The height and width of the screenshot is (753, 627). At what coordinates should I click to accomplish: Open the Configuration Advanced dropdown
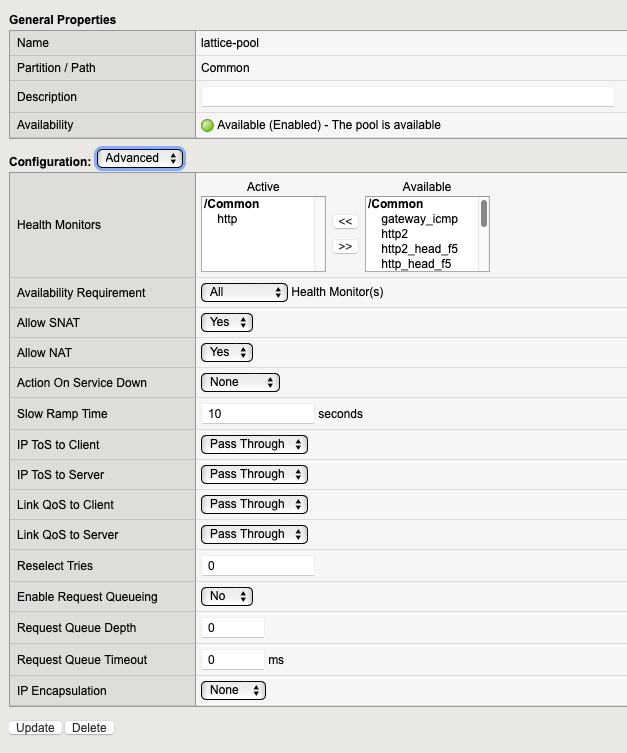[140, 158]
